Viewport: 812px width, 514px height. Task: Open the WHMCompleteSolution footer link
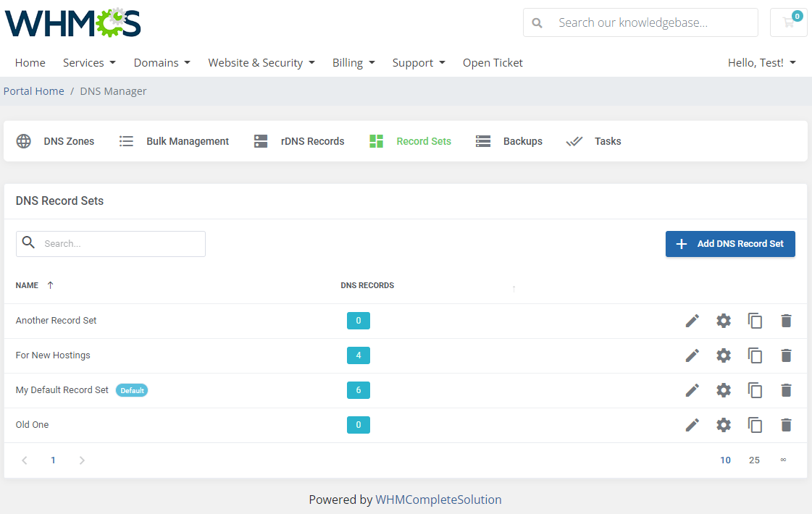[438, 500]
